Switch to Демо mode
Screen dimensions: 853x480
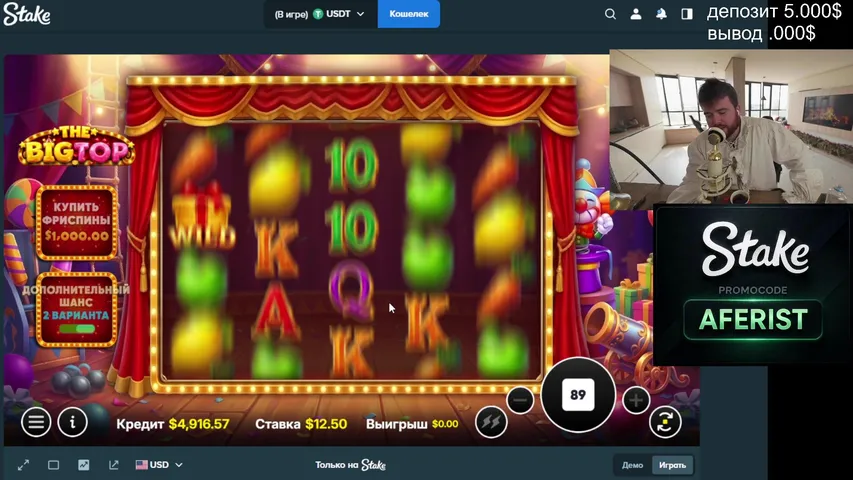[x=632, y=465]
